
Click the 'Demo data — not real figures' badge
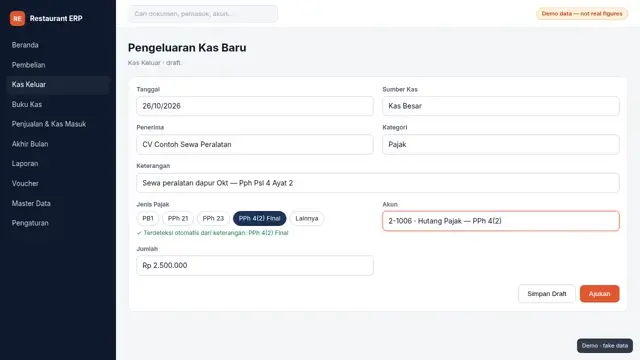[582, 13]
